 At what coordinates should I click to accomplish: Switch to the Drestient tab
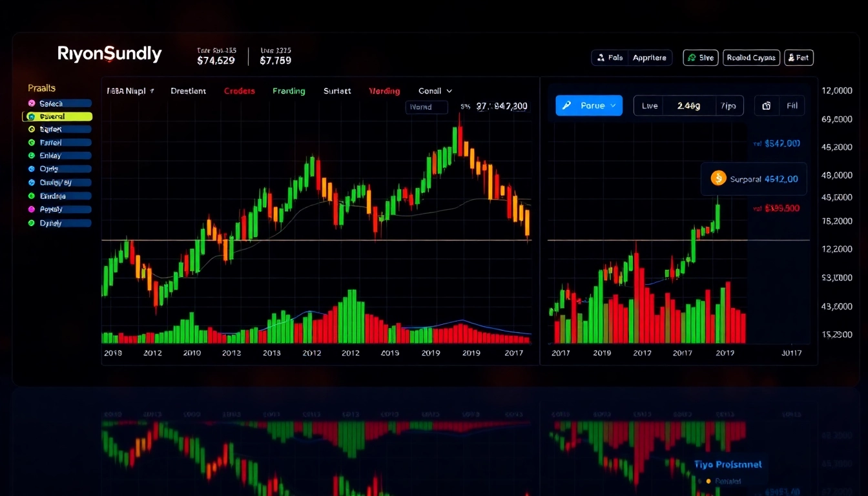189,91
